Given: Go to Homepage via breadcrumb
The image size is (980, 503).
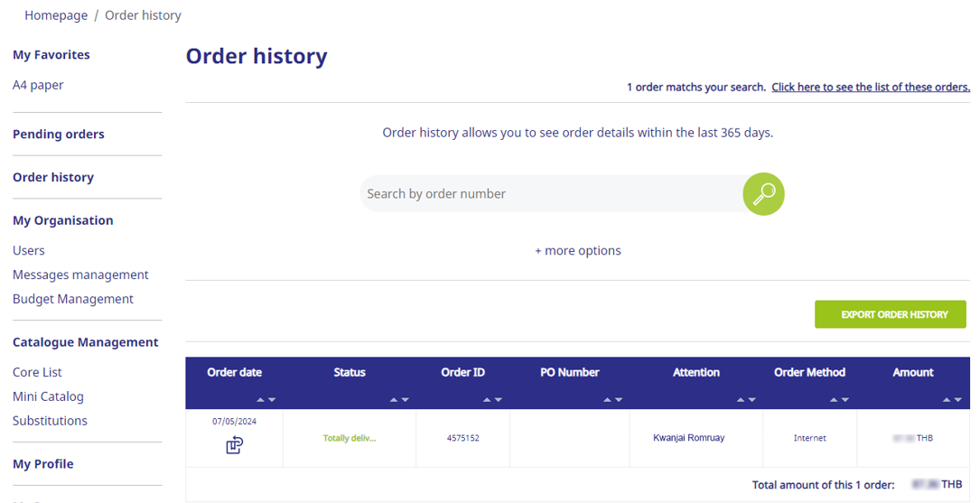Looking at the screenshot, I should [x=56, y=15].
